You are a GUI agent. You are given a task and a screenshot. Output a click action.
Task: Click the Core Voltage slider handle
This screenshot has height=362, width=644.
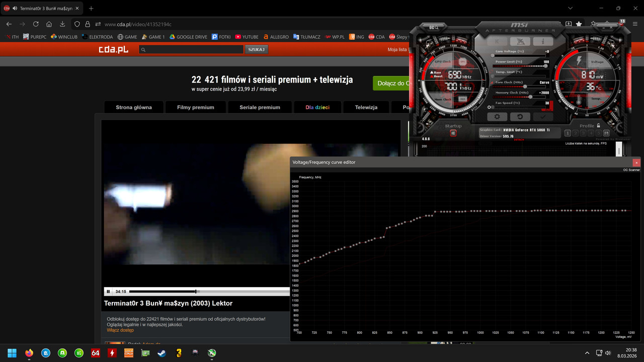click(x=493, y=56)
